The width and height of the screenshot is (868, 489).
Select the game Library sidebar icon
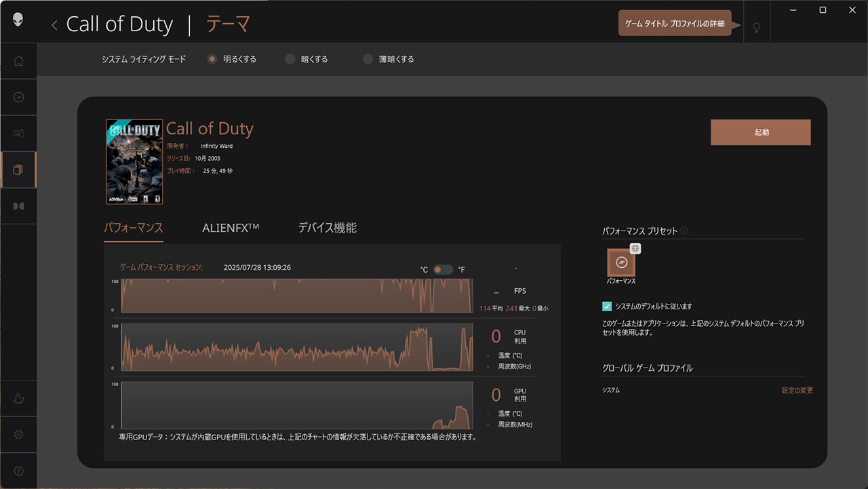click(x=18, y=170)
